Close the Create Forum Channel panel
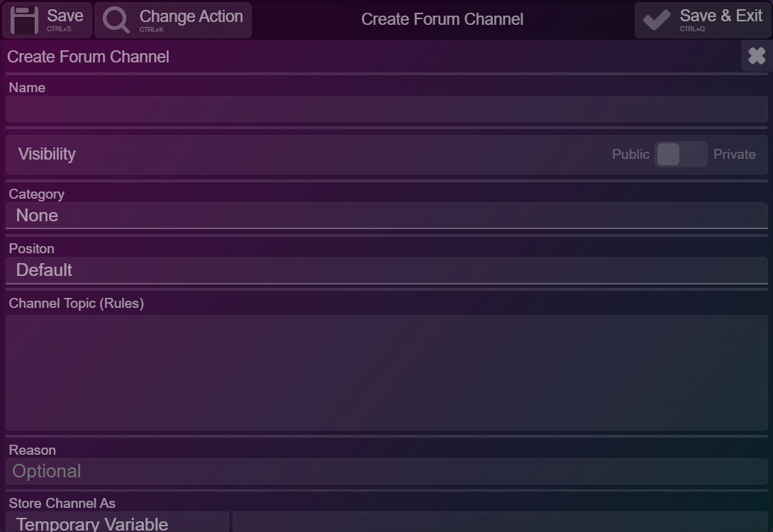 point(757,56)
